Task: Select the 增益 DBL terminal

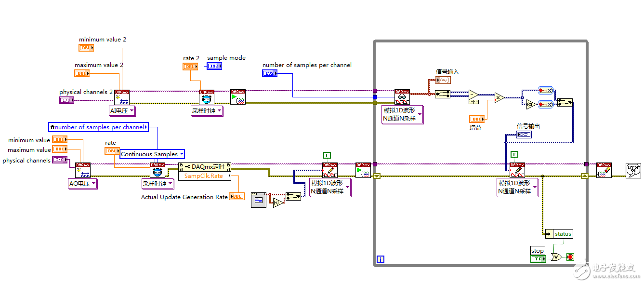Action: 477,119
